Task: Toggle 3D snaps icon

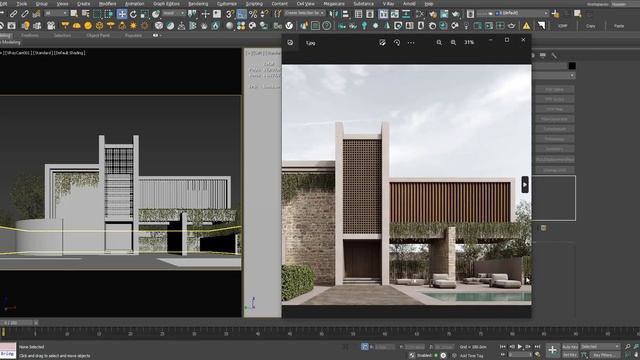Action: coord(230,14)
